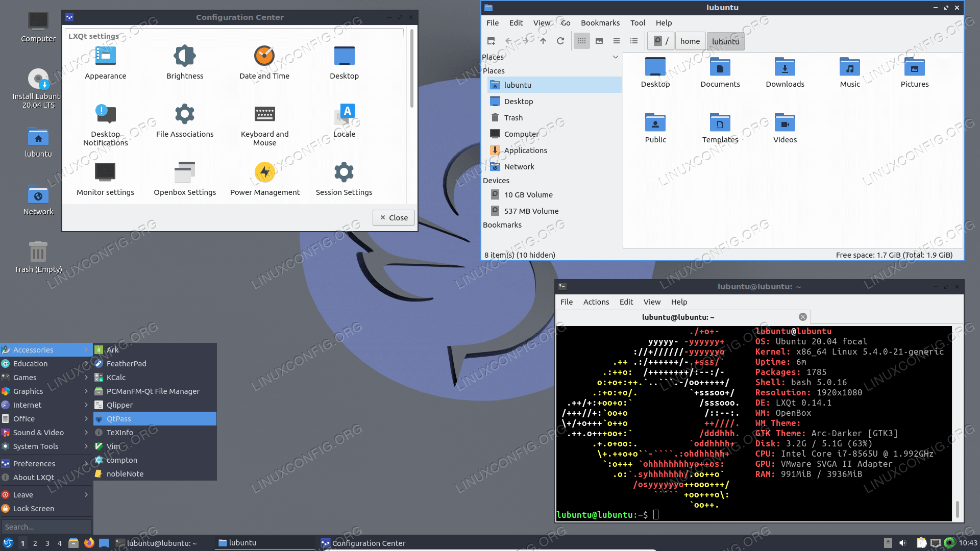Select the Downloads folder
Viewport: 980px width, 551px height.
click(x=785, y=72)
